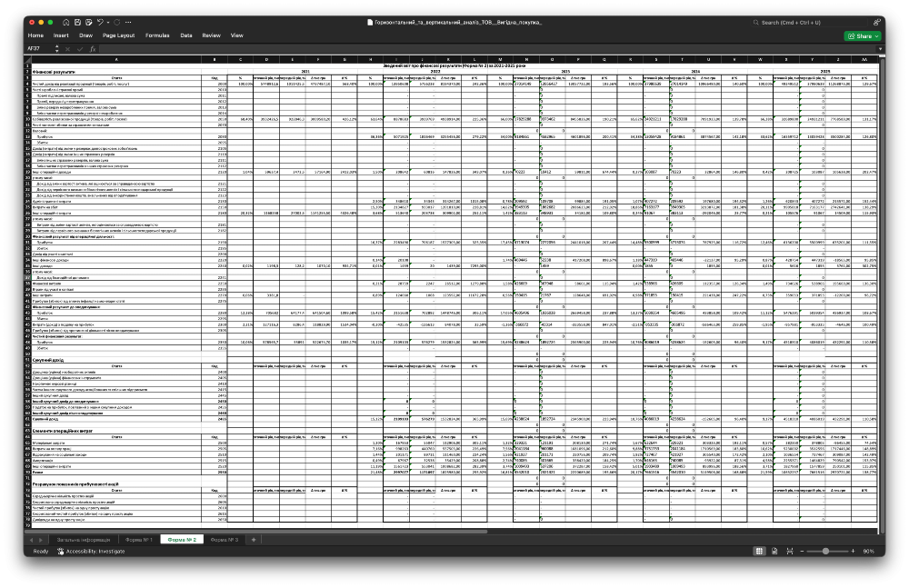Viewport: 909px width, 588px height.
Task: Click the Save icon in quick toolbar
Action: click(x=77, y=22)
